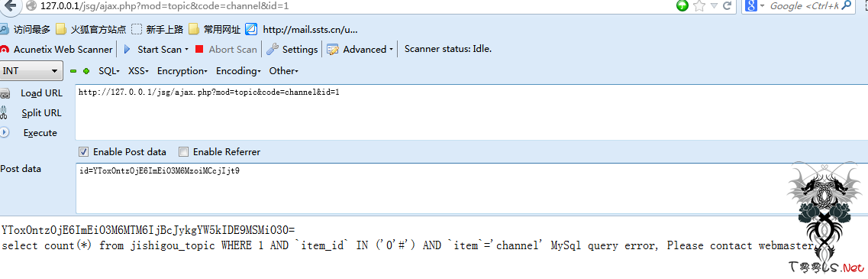Click the magnifier search icon
The image size is (868, 279).
(x=847, y=5)
